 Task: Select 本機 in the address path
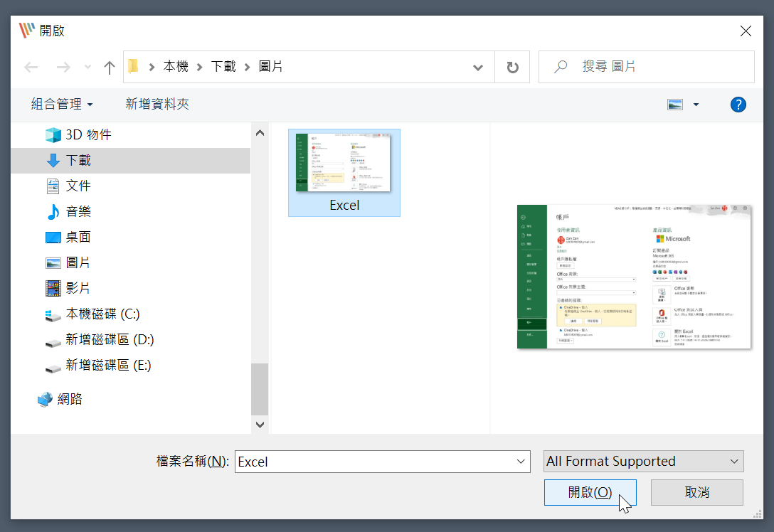click(x=176, y=67)
